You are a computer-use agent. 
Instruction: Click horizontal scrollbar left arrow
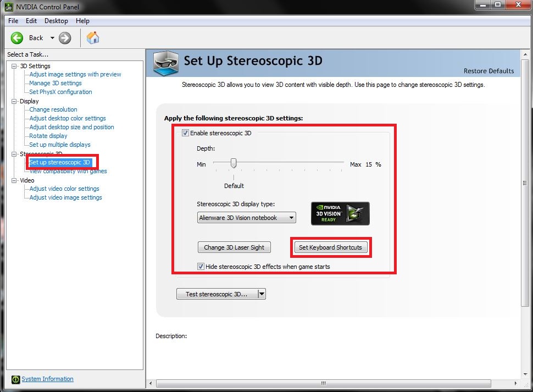click(151, 384)
